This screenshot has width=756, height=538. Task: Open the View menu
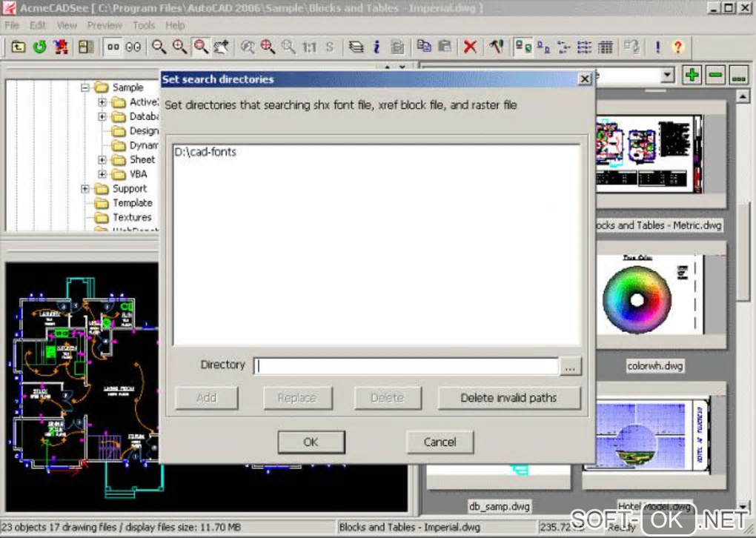tap(67, 25)
